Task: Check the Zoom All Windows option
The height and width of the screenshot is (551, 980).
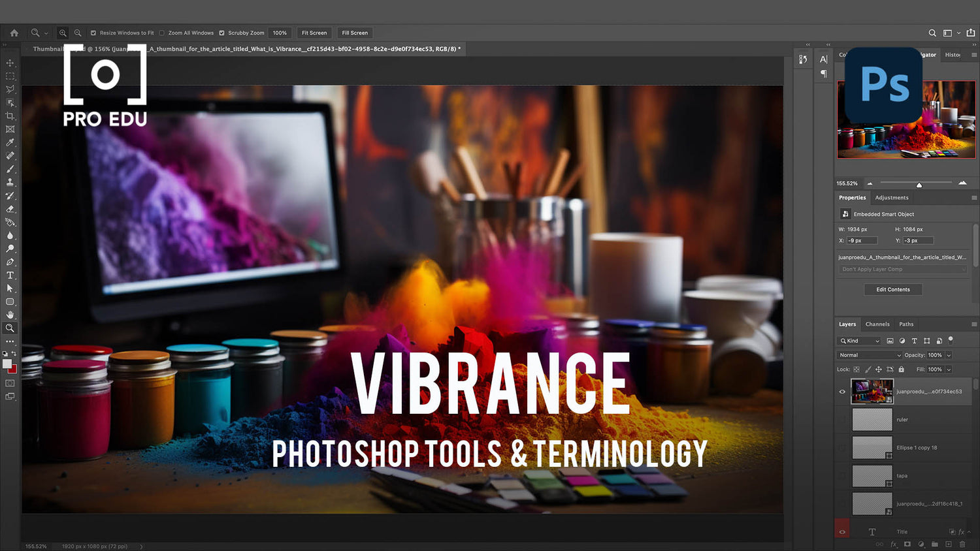Action: tap(161, 33)
